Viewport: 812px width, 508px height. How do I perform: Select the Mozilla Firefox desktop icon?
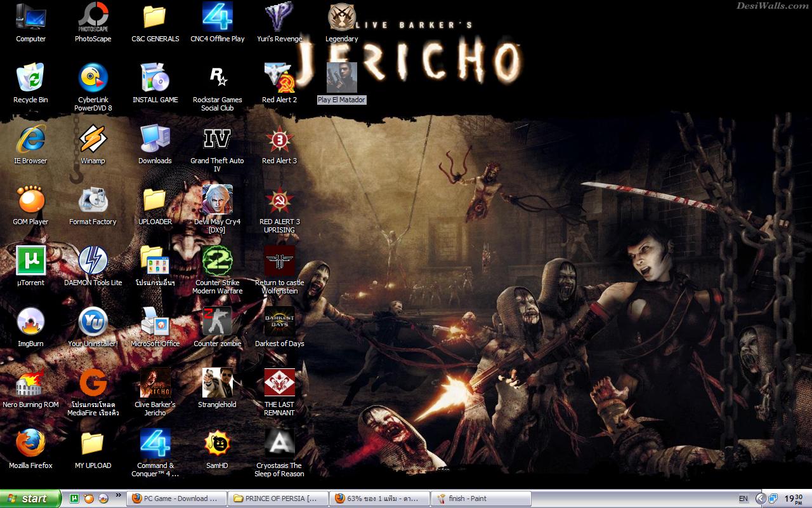30,444
